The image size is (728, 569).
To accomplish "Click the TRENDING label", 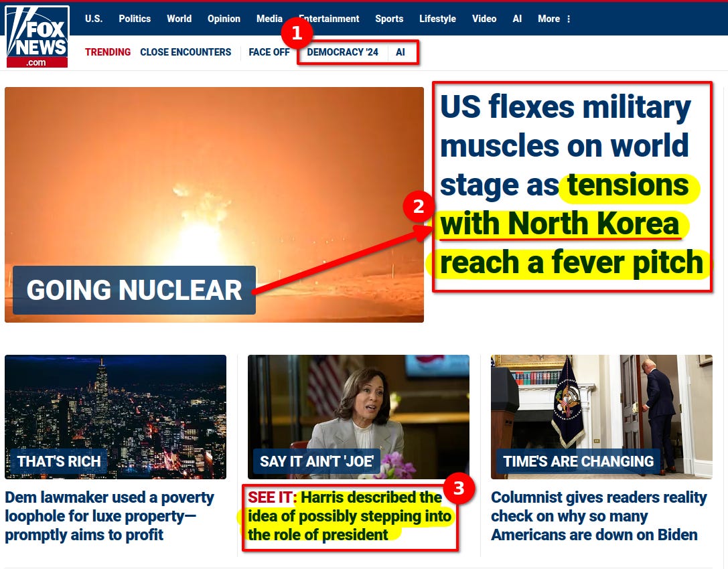I will click(x=108, y=52).
